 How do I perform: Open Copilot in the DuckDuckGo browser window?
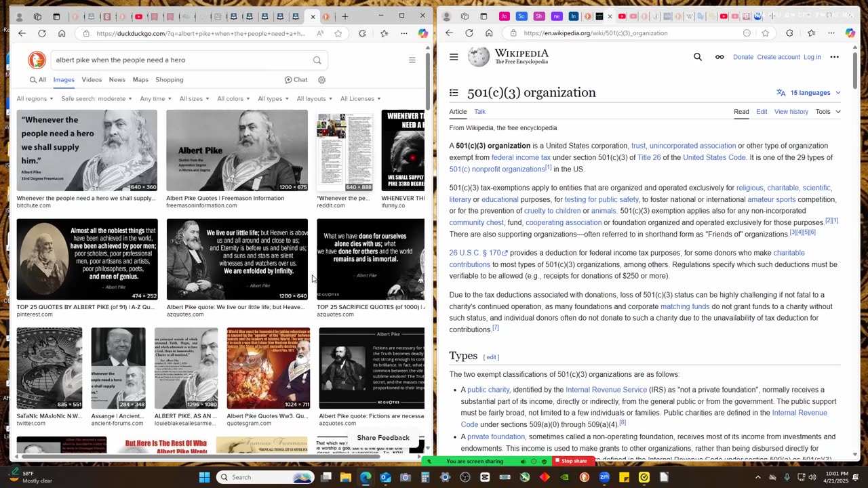[423, 33]
